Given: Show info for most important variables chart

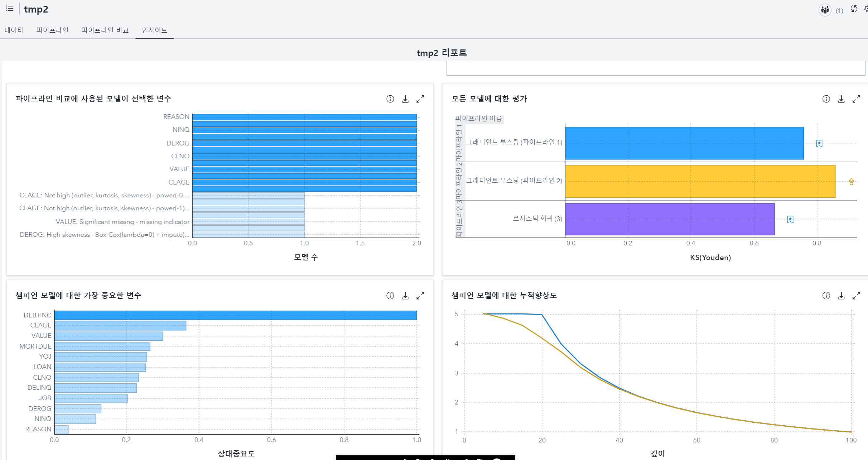Looking at the screenshot, I should [390, 296].
